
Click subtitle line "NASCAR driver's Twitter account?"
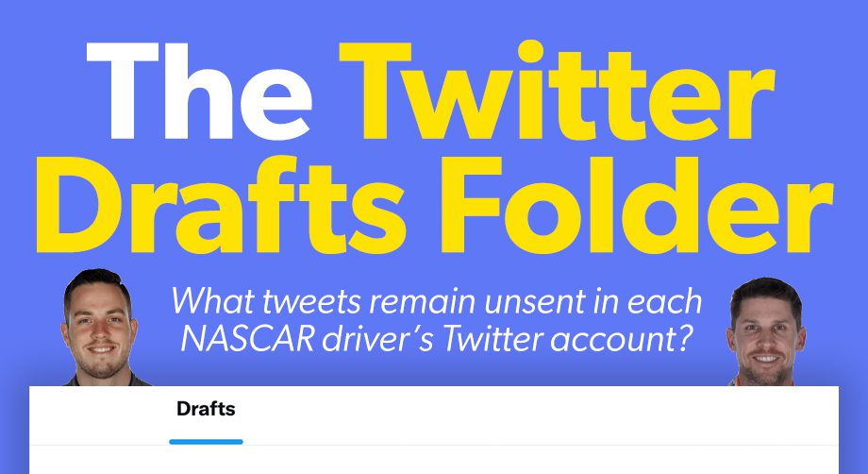click(x=437, y=339)
